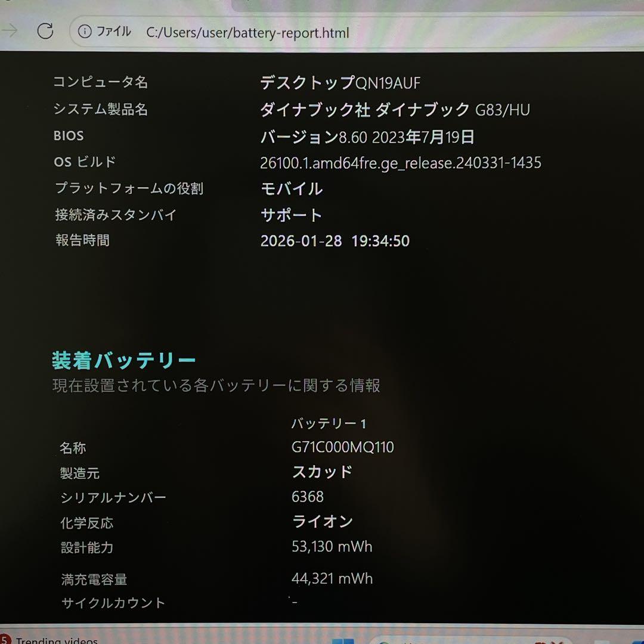The height and width of the screenshot is (644, 644).
Task: Click the Trending videos widget badge
Action: [6, 640]
